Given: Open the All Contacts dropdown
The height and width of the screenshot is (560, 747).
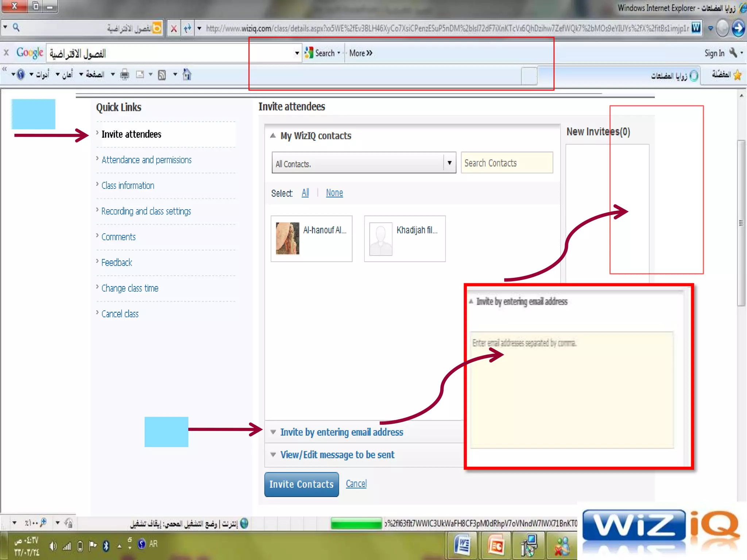Looking at the screenshot, I should click(x=449, y=163).
